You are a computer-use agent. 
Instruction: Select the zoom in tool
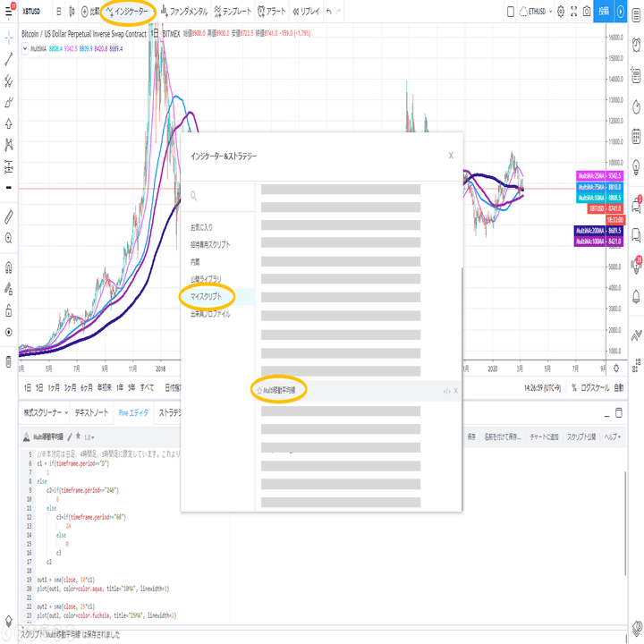(9, 238)
